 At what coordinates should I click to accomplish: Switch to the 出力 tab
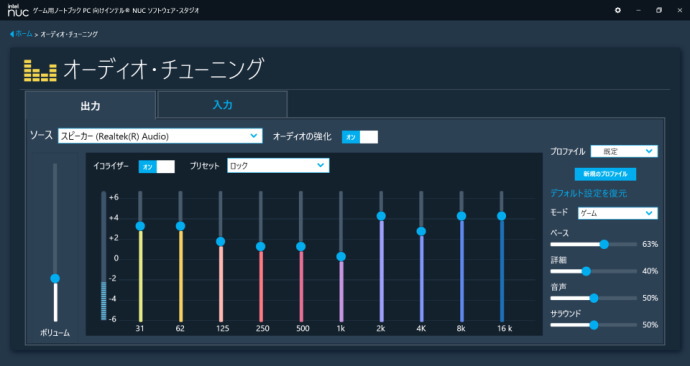[x=90, y=106]
